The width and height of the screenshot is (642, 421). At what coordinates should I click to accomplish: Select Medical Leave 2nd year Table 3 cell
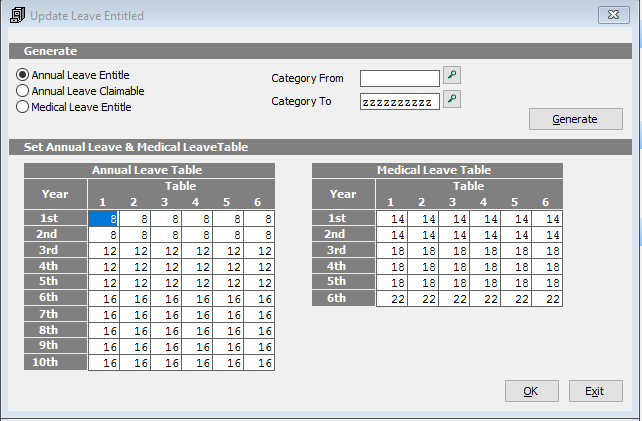(454, 235)
